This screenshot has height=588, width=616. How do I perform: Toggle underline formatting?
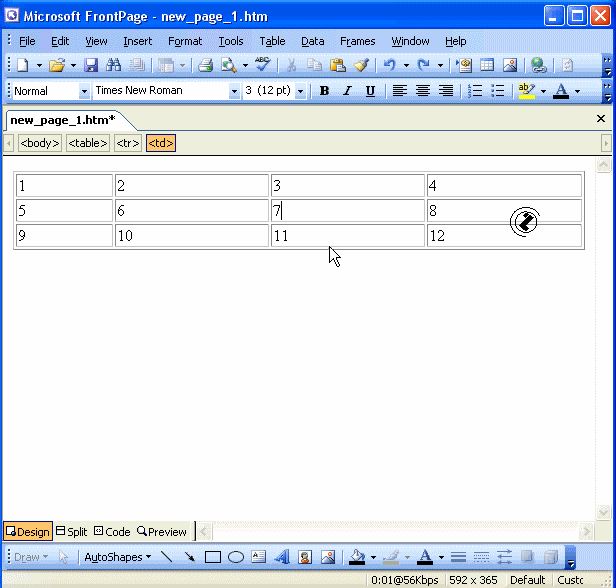tap(370, 91)
